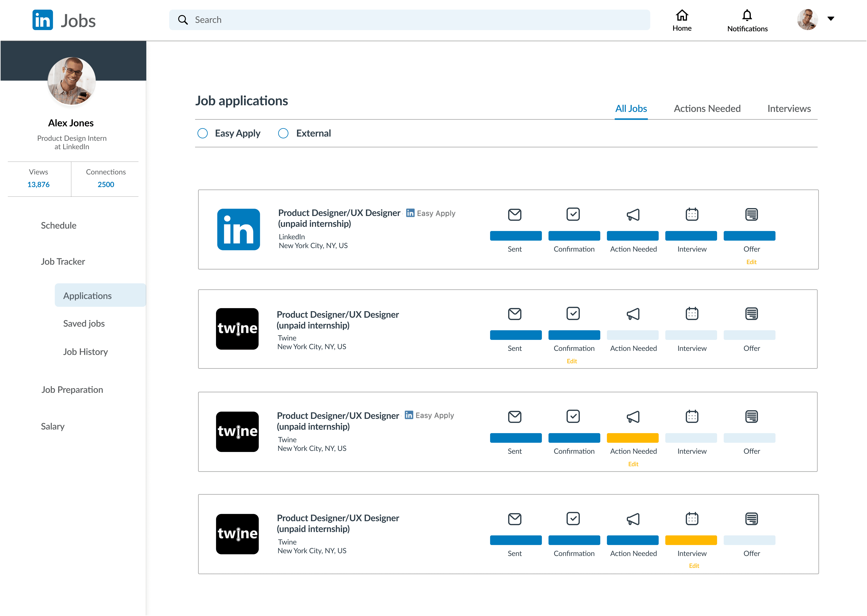Click yellow Action Needed progress bar
Viewport: 867px width, 616px height.
633,438
